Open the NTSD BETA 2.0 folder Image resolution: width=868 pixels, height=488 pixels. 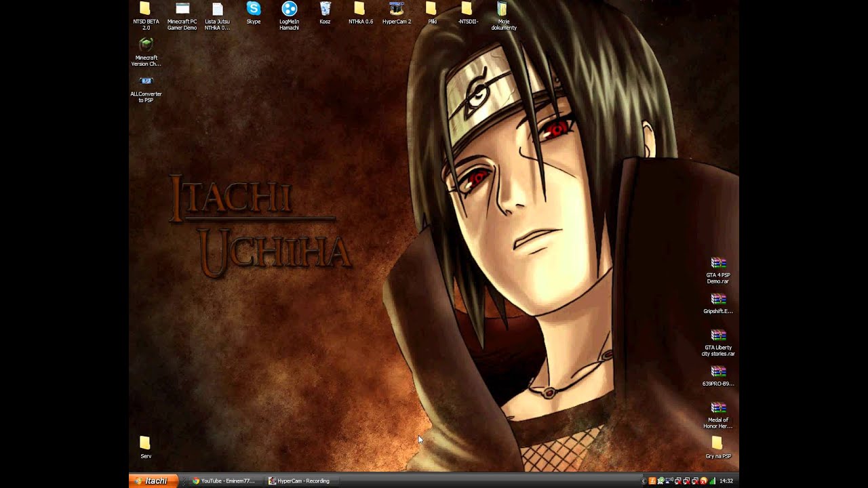coord(146,16)
